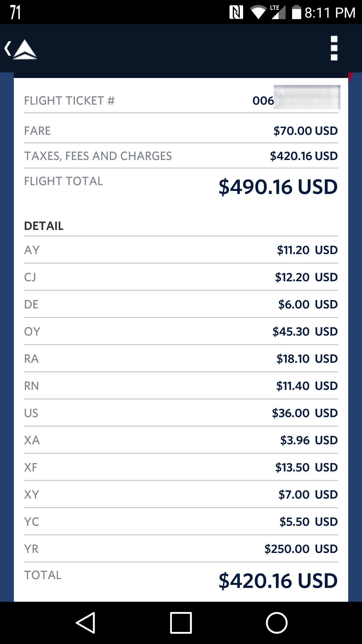Screen dimensions: 362x644
Task: Tap Taxes, Fees and Charges amount
Action: [x=304, y=156]
